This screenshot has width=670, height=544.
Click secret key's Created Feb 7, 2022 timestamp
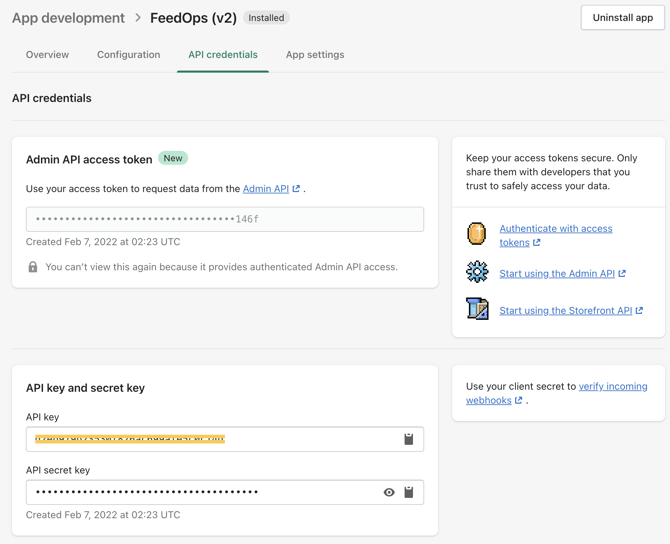pyautogui.click(x=103, y=515)
